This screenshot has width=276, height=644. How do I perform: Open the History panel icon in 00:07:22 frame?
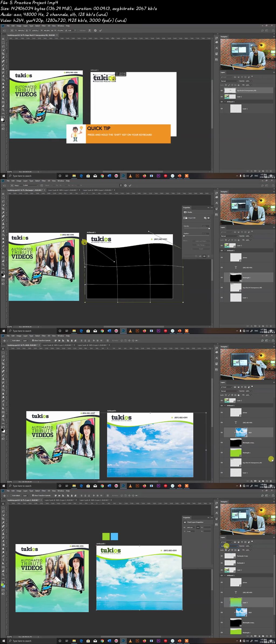coord(216,503)
